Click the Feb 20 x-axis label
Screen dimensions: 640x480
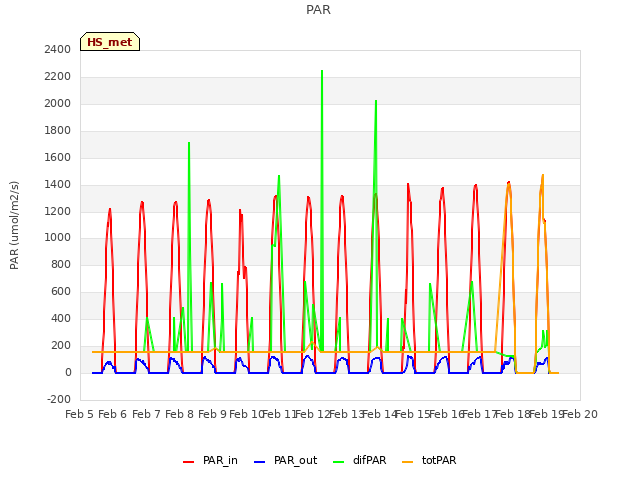pyautogui.click(x=580, y=414)
